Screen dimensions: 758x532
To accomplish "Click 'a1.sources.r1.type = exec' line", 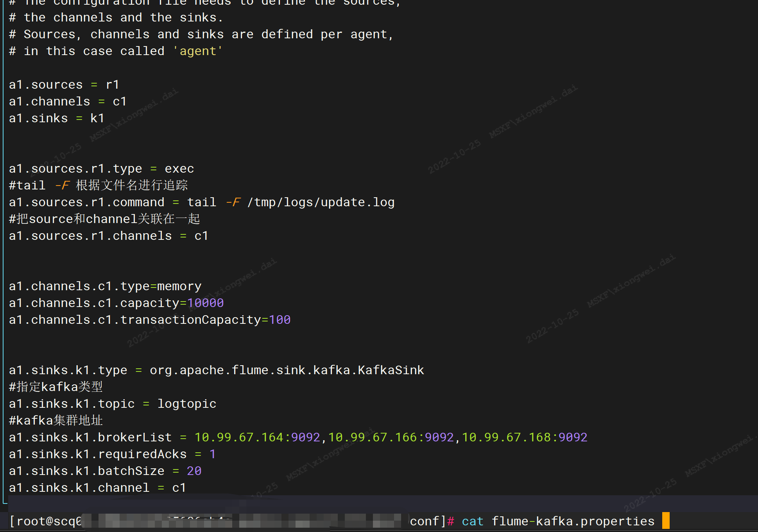I will coord(102,169).
